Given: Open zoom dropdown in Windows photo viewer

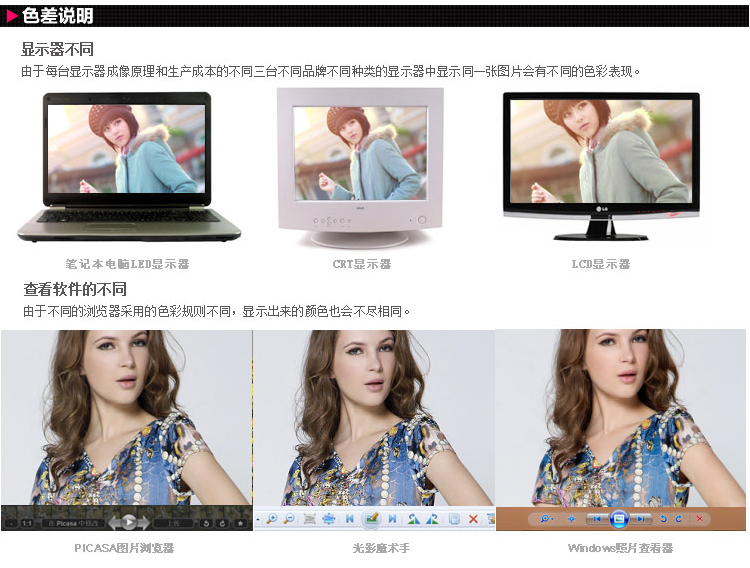Looking at the screenshot, I should click(x=547, y=519).
